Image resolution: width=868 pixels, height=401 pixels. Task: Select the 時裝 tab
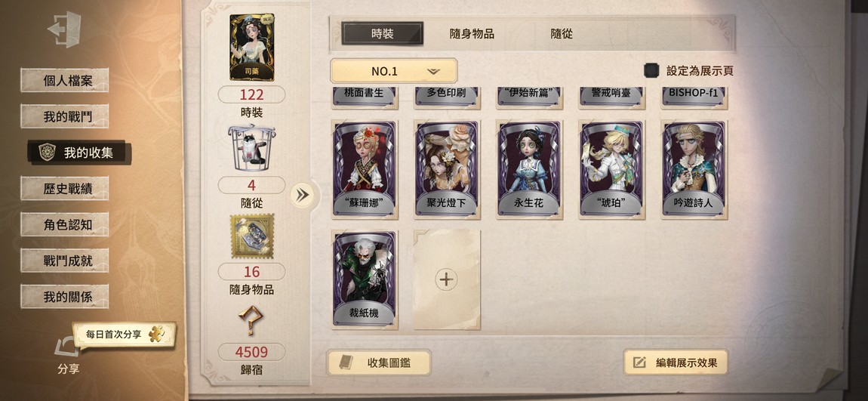pyautogui.click(x=383, y=34)
